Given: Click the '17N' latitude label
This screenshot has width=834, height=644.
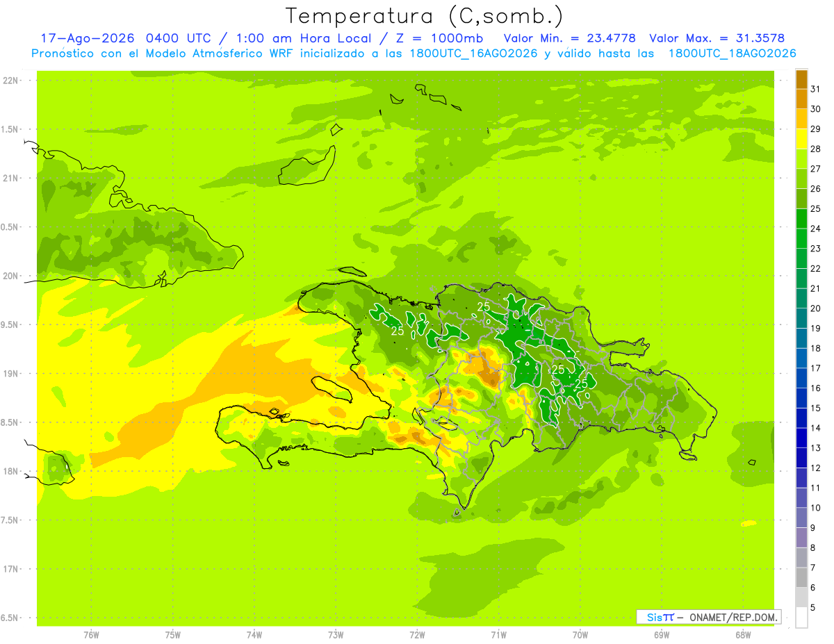Looking at the screenshot, I should (10, 569).
